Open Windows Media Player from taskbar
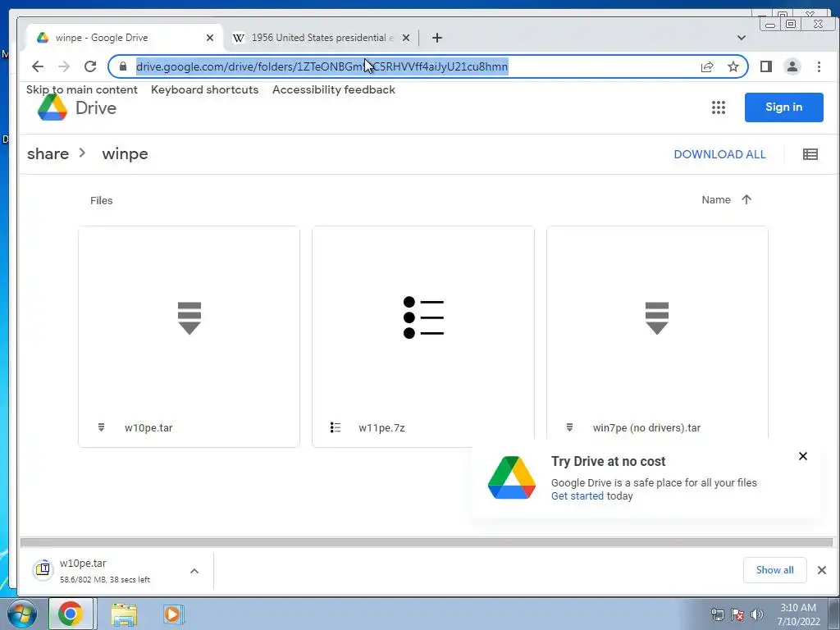Viewport: 840px width, 630px height. (174, 614)
